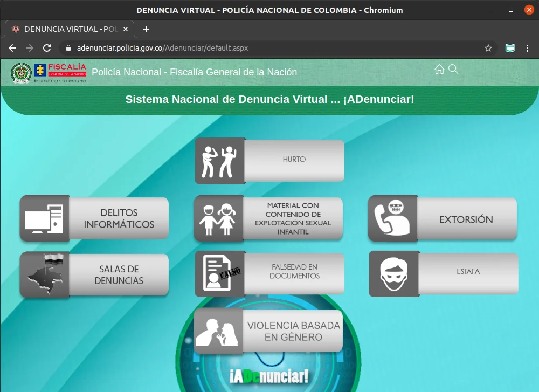Click the teal browser extension icon
This screenshot has height=392, width=539.
point(510,48)
